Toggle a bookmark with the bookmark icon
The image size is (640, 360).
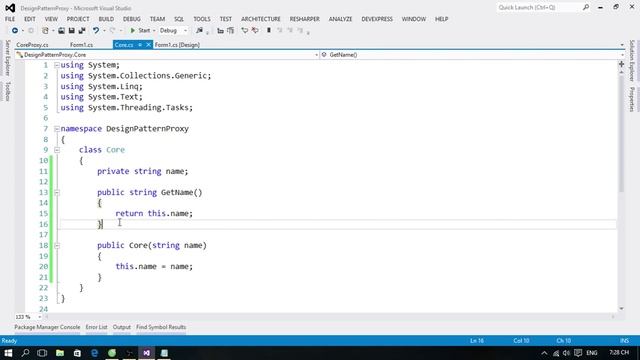coord(269,31)
